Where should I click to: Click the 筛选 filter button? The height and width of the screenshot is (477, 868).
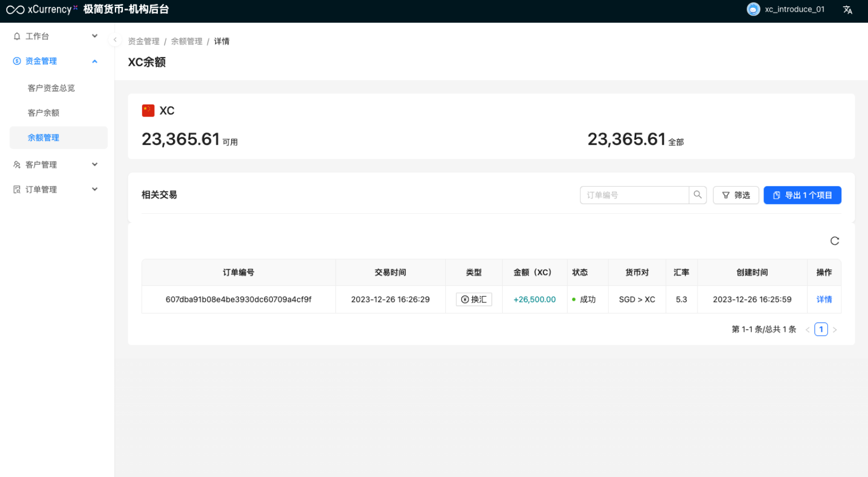coord(736,195)
